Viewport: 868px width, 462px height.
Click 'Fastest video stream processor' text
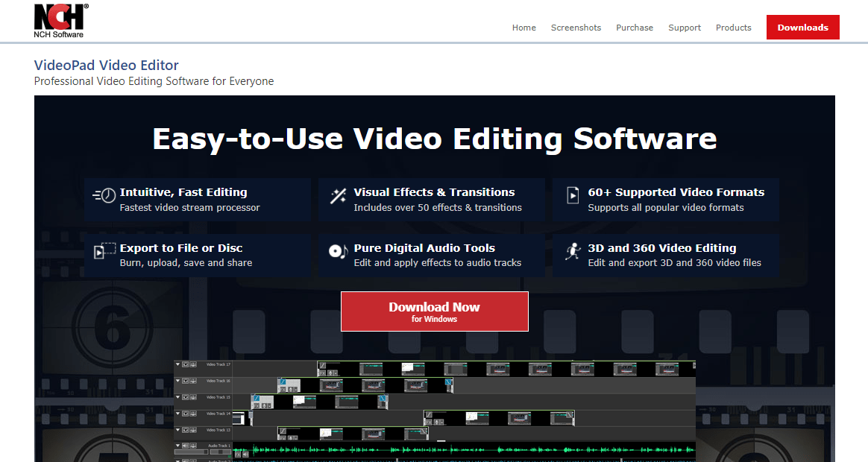click(190, 207)
